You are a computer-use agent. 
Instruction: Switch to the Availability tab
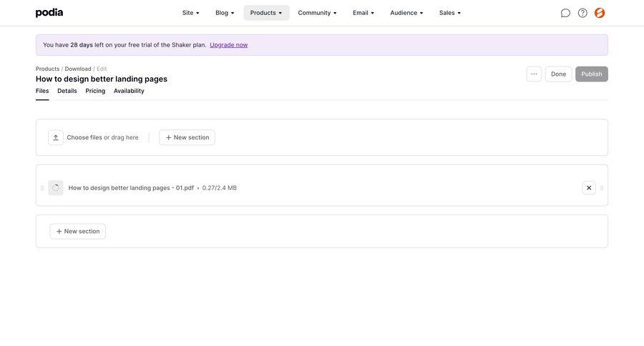(x=129, y=91)
